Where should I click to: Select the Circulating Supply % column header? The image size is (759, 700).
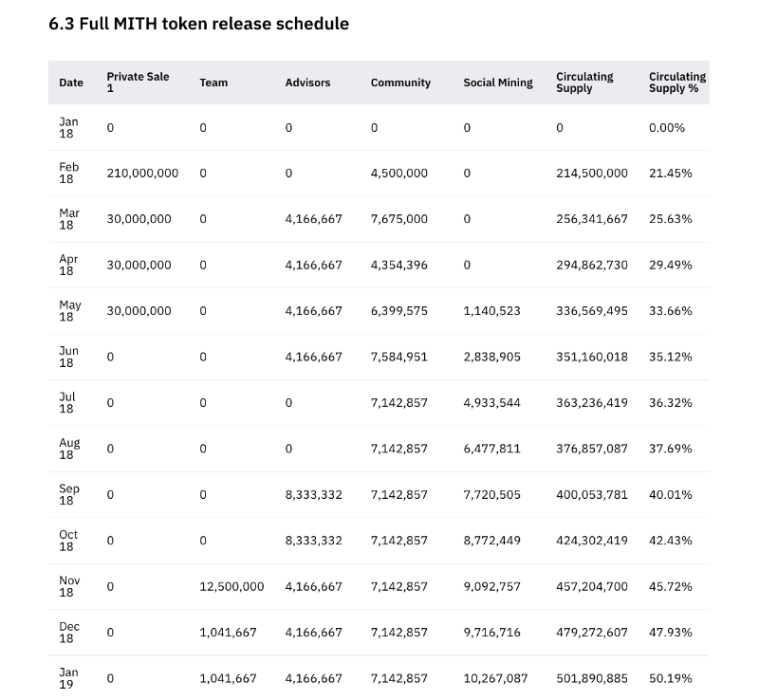677,83
